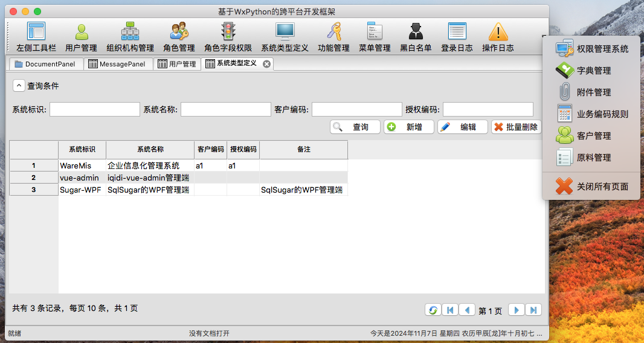Click the 客户编码 a1 cell of the WareMis row
This screenshot has height=343, width=644.
point(211,165)
